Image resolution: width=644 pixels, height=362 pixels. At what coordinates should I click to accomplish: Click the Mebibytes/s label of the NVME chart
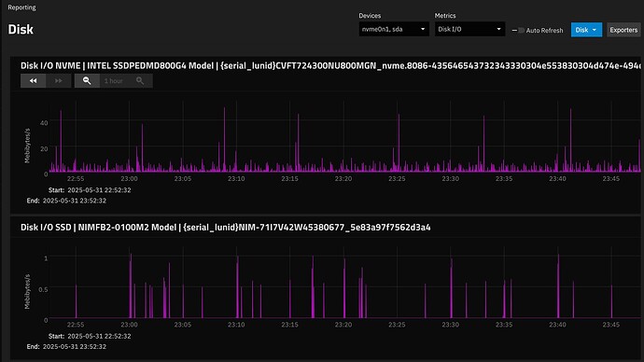27,146
